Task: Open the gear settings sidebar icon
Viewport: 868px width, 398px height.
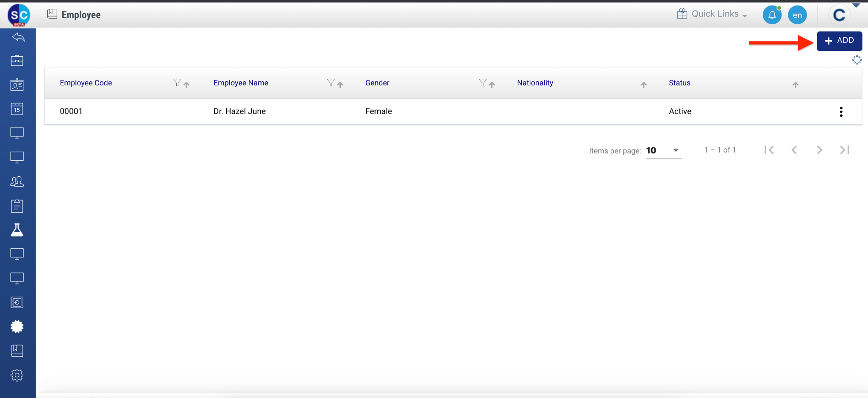Action: [17, 375]
